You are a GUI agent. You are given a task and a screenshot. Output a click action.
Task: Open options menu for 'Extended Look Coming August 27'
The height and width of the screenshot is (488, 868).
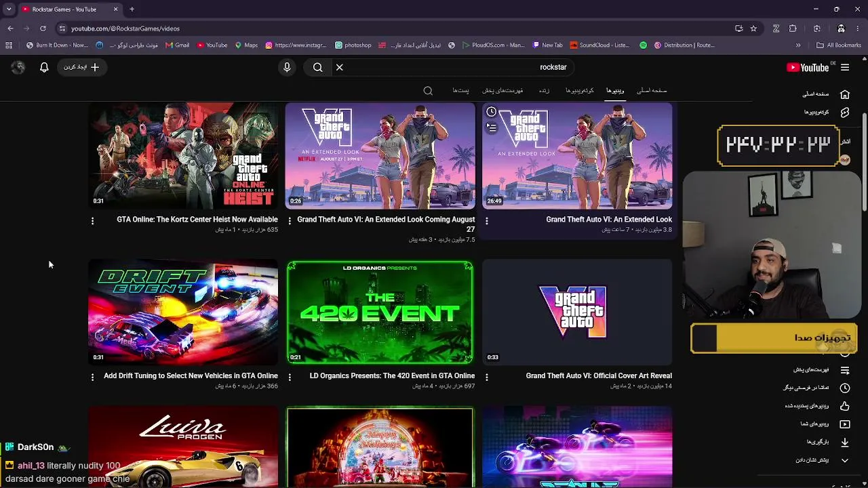(290, 221)
